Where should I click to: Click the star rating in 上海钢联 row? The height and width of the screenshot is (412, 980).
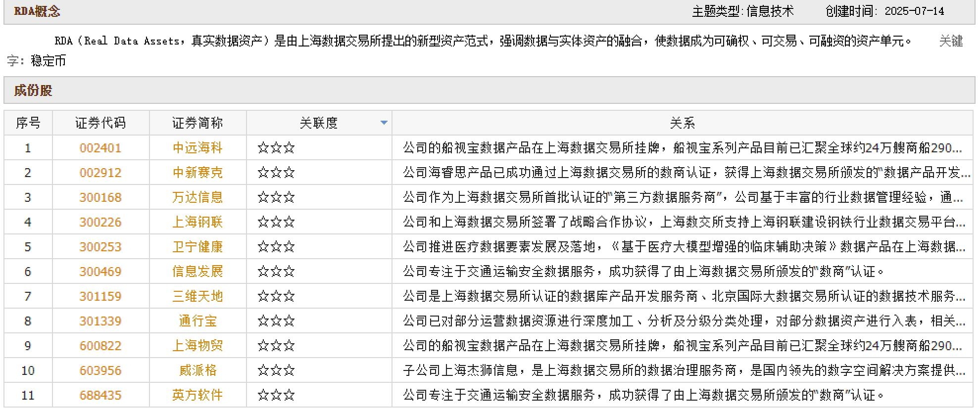[x=276, y=222]
